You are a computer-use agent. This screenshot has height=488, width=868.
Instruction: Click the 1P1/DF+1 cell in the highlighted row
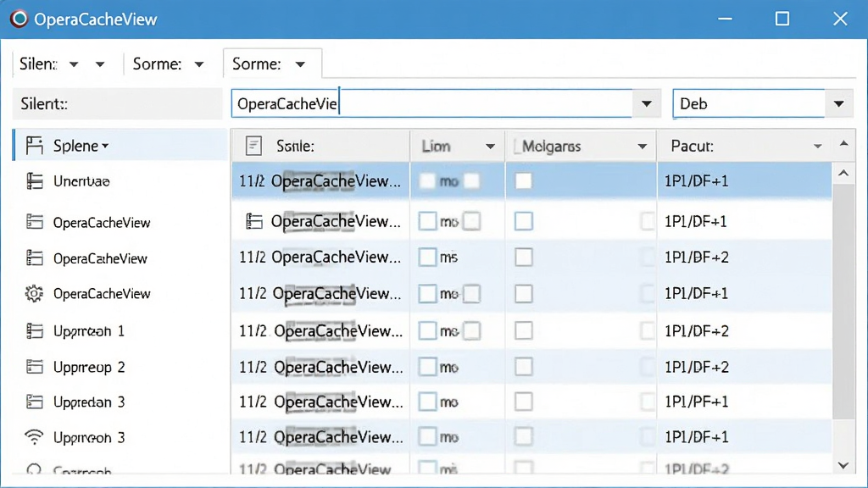click(x=697, y=181)
